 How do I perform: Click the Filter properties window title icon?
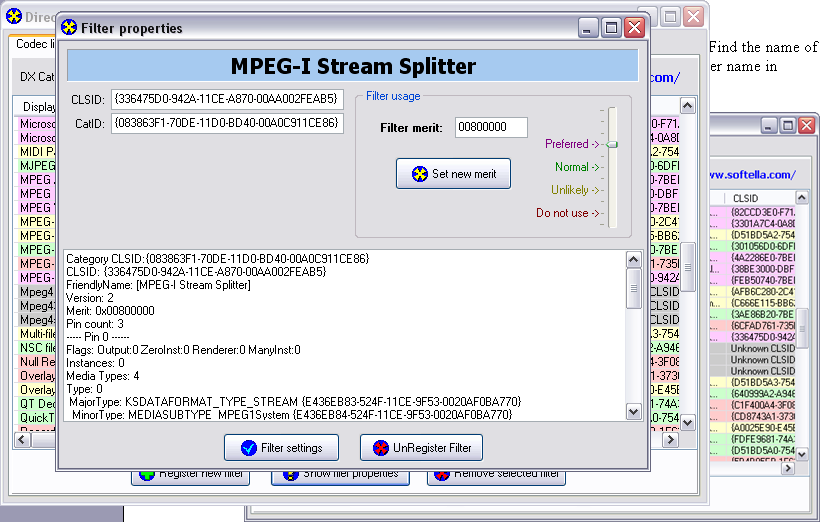point(69,27)
